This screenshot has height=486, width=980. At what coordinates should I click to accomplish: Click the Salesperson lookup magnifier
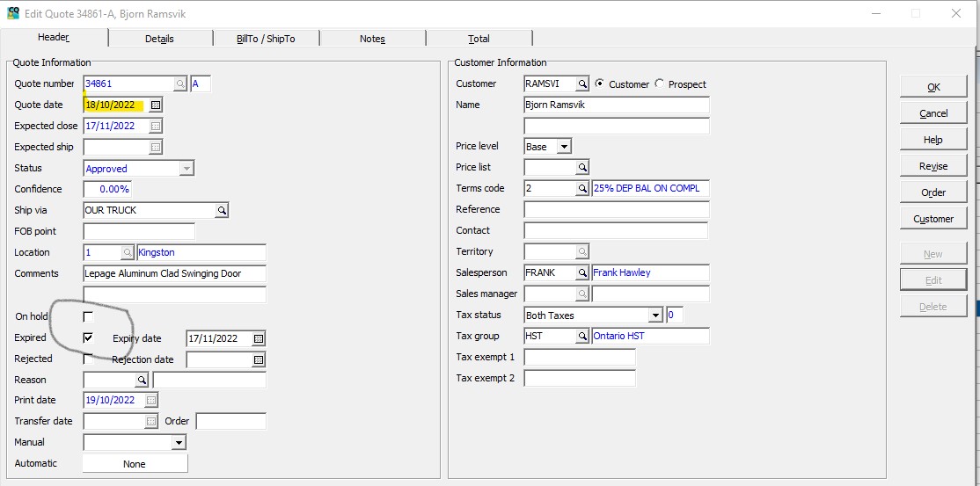tap(581, 273)
